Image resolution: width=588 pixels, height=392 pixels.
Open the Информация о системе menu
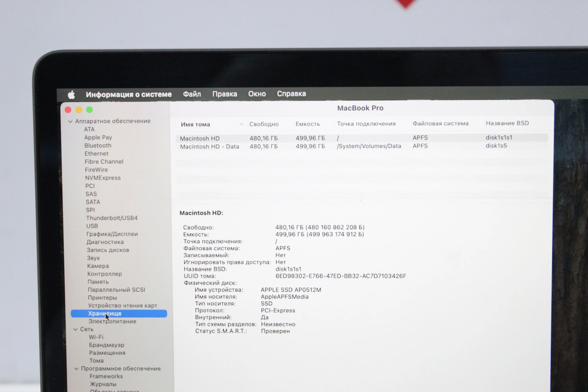(129, 95)
